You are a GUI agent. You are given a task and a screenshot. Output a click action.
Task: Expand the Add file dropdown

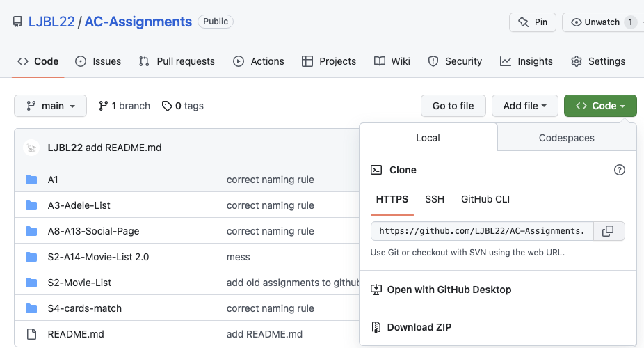pos(525,106)
